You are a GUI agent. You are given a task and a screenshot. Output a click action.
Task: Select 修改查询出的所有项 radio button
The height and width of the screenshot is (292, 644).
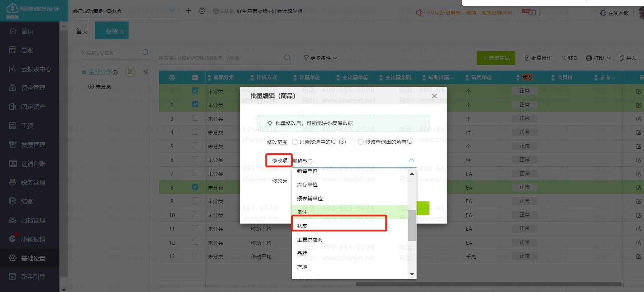click(361, 142)
